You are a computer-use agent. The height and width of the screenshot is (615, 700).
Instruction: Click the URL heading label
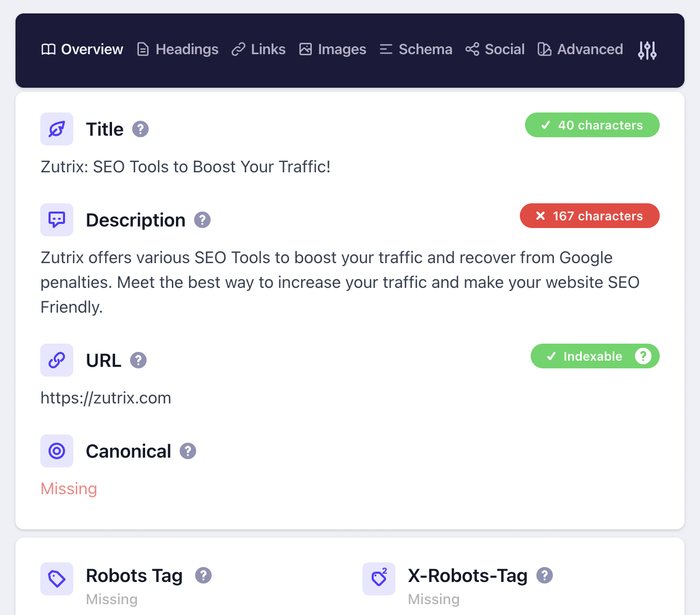coord(104,360)
